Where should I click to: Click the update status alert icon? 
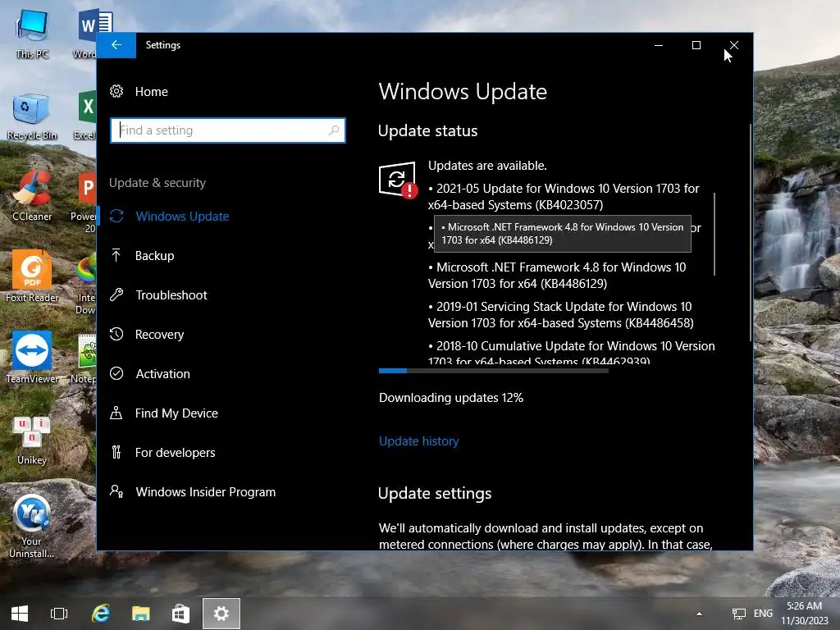398,180
